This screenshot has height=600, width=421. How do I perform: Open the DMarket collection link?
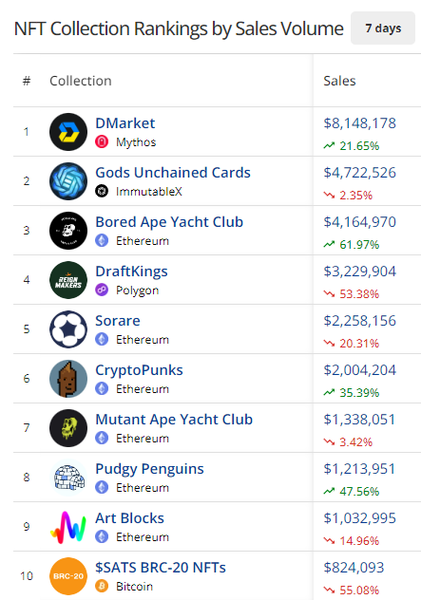(x=125, y=123)
